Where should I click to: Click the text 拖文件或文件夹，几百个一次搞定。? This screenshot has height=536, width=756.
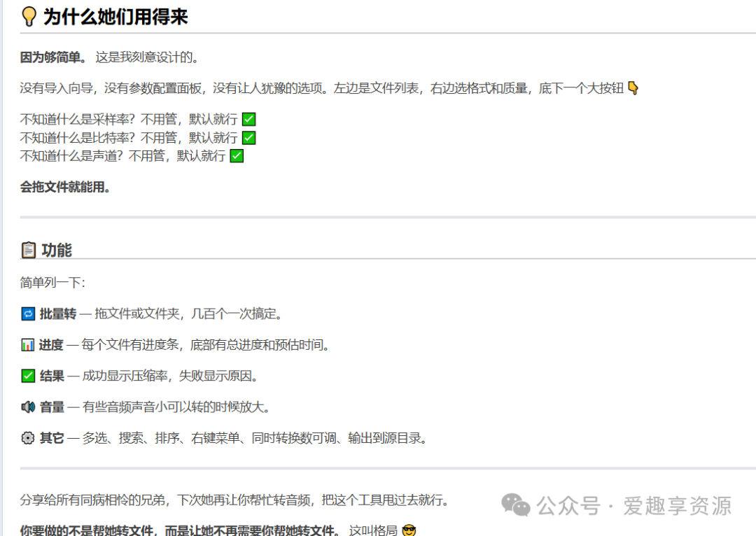click(x=188, y=314)
